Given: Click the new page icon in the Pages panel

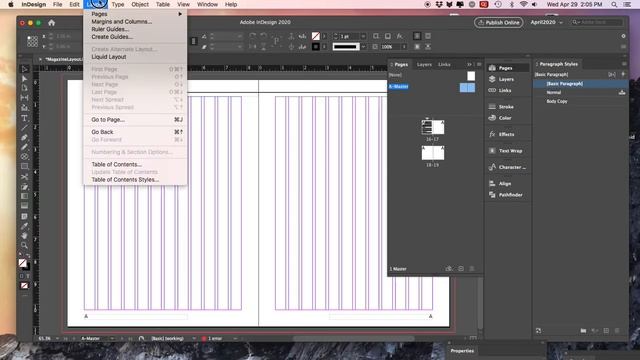Looking at the screenshot, I should pos(461,269).
